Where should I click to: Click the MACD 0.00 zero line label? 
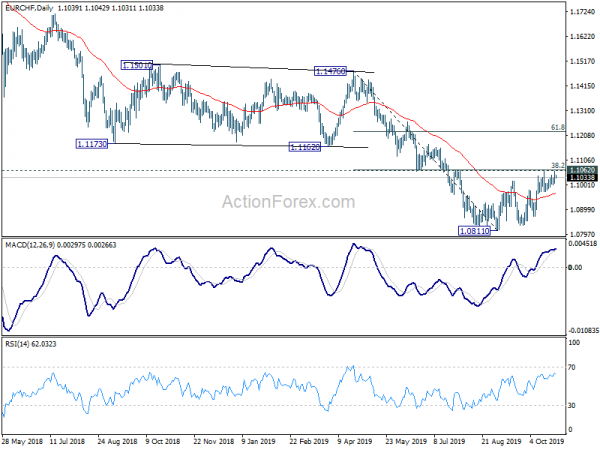pyautogui.click(x=576, y=267)
